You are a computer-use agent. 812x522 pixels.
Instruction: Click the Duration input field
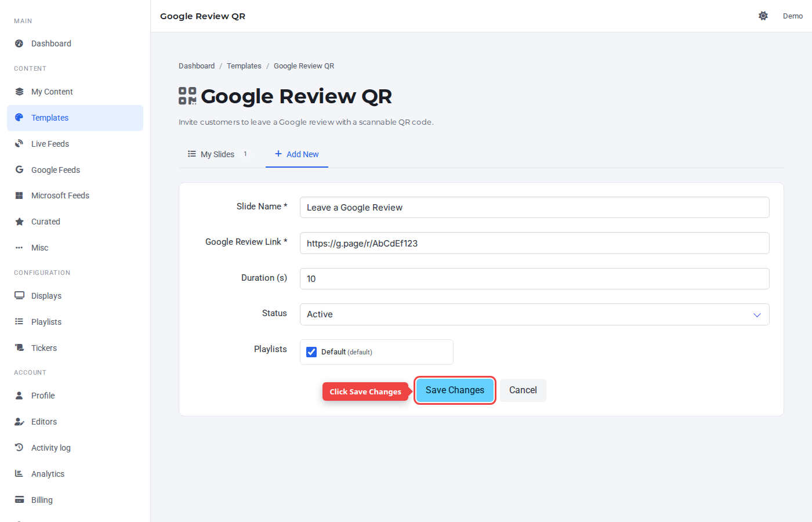534,279
